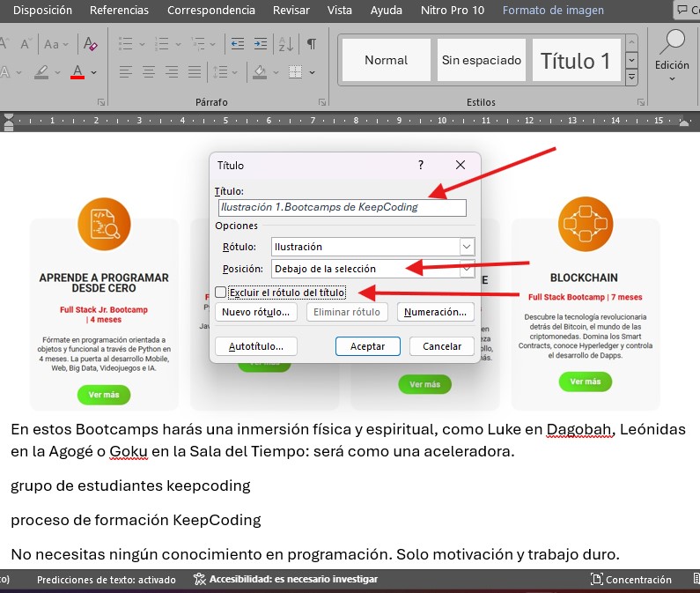Click the Autotítulo... button
This screenshot has width=700, height=593.
click(256, 346)
